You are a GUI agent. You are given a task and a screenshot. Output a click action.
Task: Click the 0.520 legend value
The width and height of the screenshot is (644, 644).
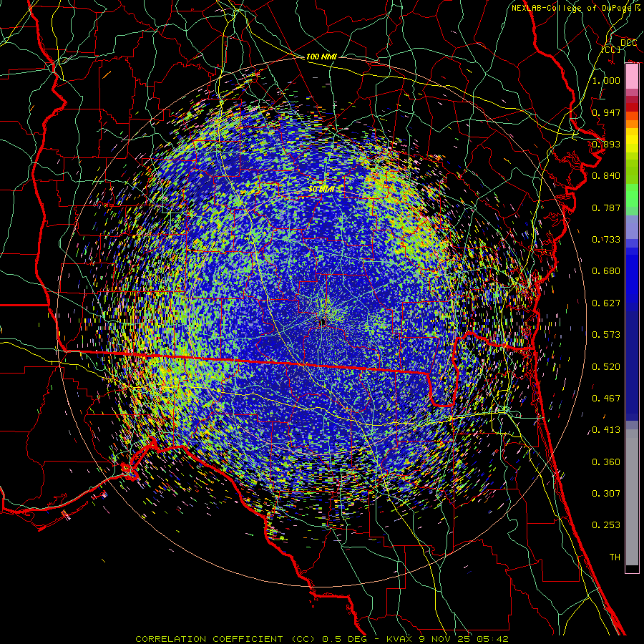point(606,367)
